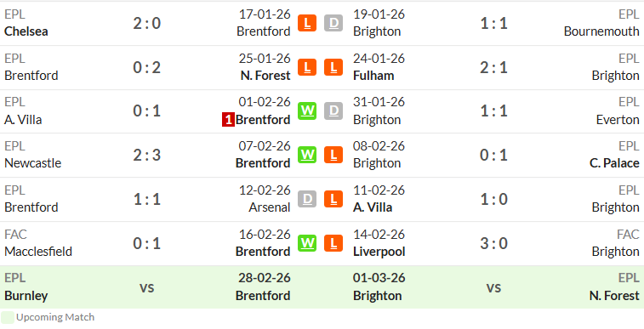
Task: Click the green Upcoming Match legend swatch
Action: (8, 317)
